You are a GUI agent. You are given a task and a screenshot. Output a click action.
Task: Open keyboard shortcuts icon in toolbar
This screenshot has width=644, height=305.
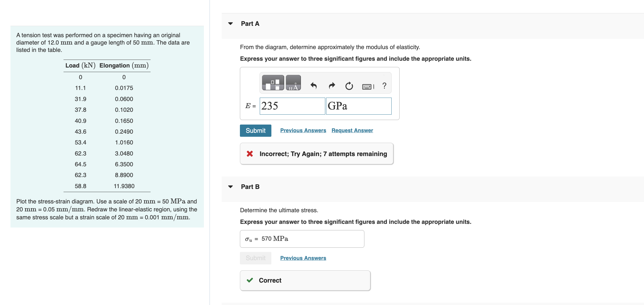[x=368, y=87]
